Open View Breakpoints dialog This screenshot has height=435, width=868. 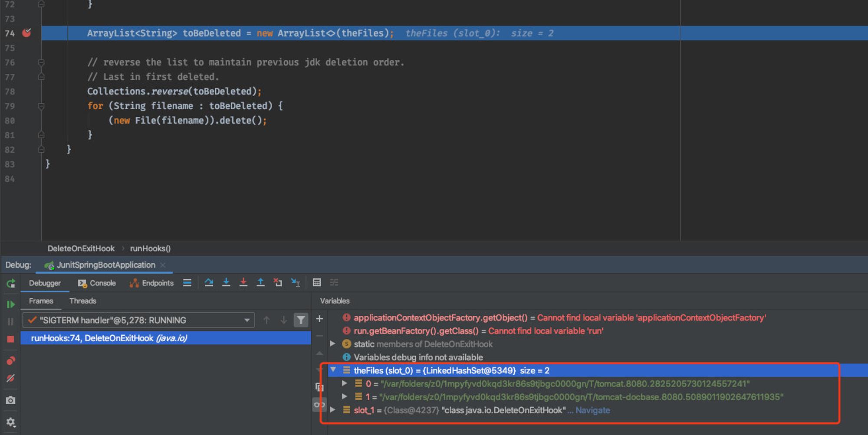(x=11, y=361)
